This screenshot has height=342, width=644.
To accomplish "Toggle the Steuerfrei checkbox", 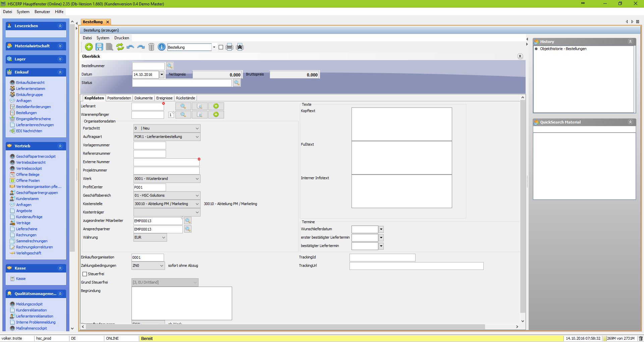I will pyautogui.click(x=85, y=274).
